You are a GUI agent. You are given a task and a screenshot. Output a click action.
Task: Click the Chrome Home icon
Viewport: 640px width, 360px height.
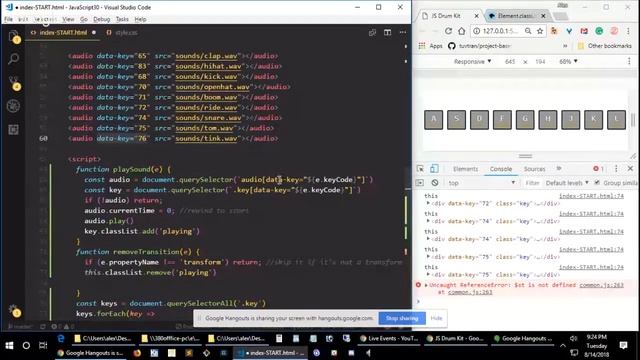pyautogui.click(x=461, y=31)
